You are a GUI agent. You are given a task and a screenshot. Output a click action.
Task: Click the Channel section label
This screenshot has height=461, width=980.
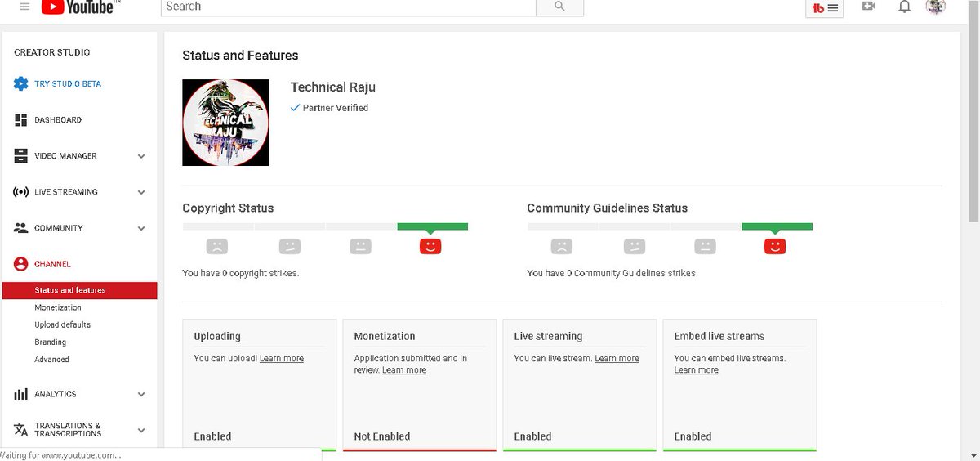(52, 264)
